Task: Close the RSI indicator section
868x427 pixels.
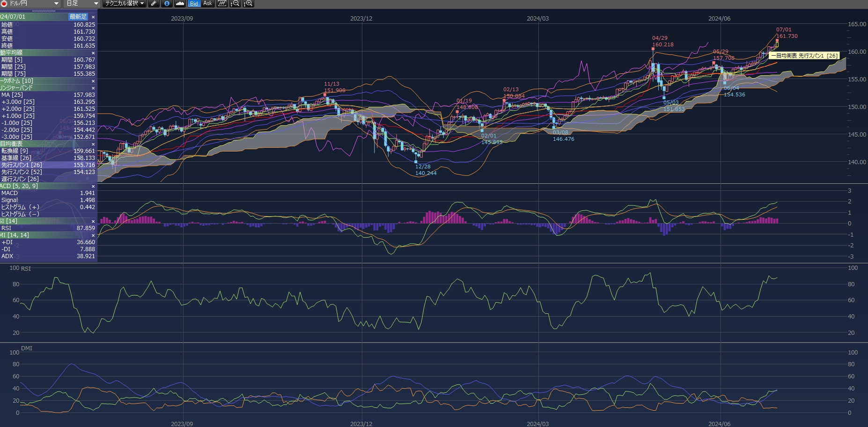Action: tap(93, 221)
